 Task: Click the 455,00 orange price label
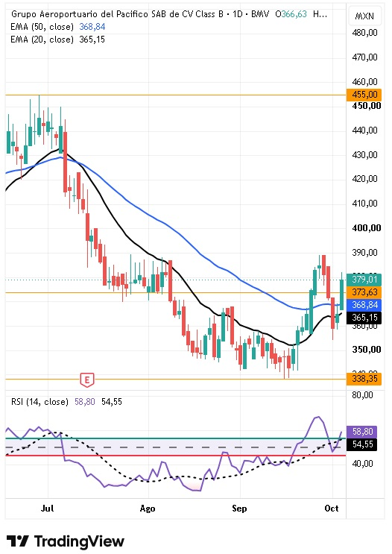(x=364, y=95)
